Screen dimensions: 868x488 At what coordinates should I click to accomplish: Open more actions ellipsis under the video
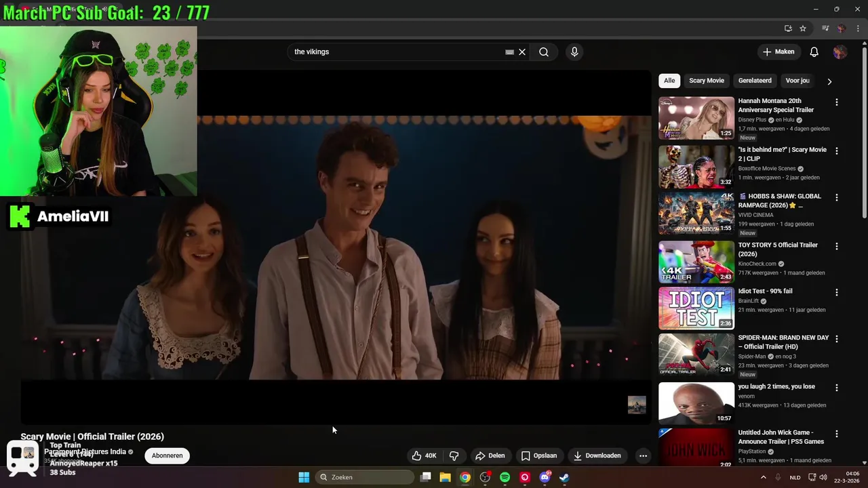643,455
